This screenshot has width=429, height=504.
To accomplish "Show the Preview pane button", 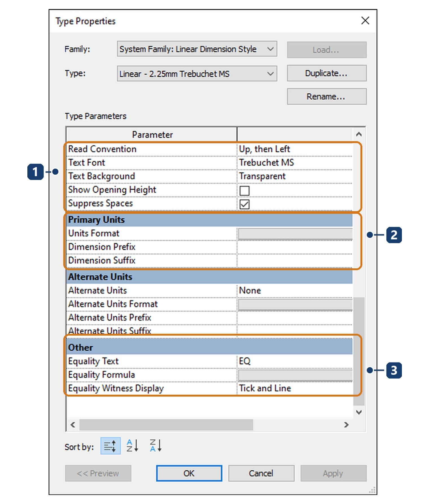I will coord(98,473).
